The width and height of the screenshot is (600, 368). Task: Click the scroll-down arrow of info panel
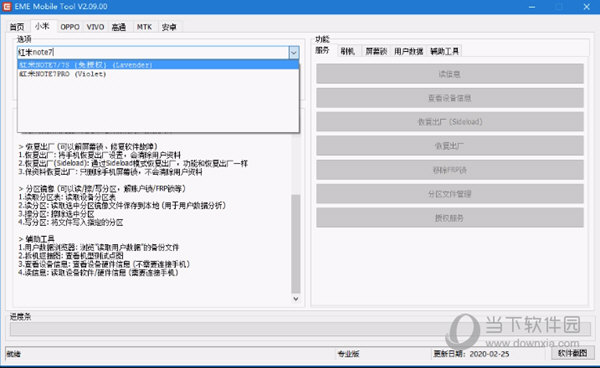coord(295,299)
